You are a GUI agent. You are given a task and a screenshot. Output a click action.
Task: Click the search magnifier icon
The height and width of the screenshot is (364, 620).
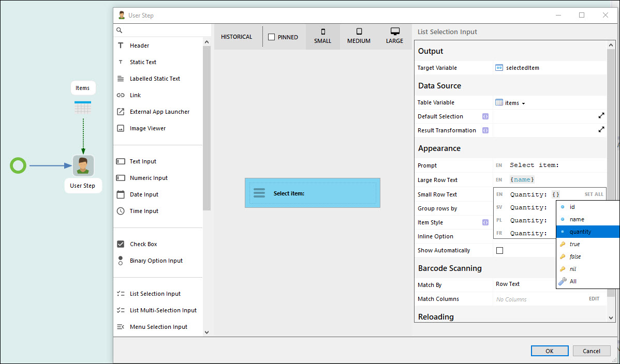(x=120, y=30)
